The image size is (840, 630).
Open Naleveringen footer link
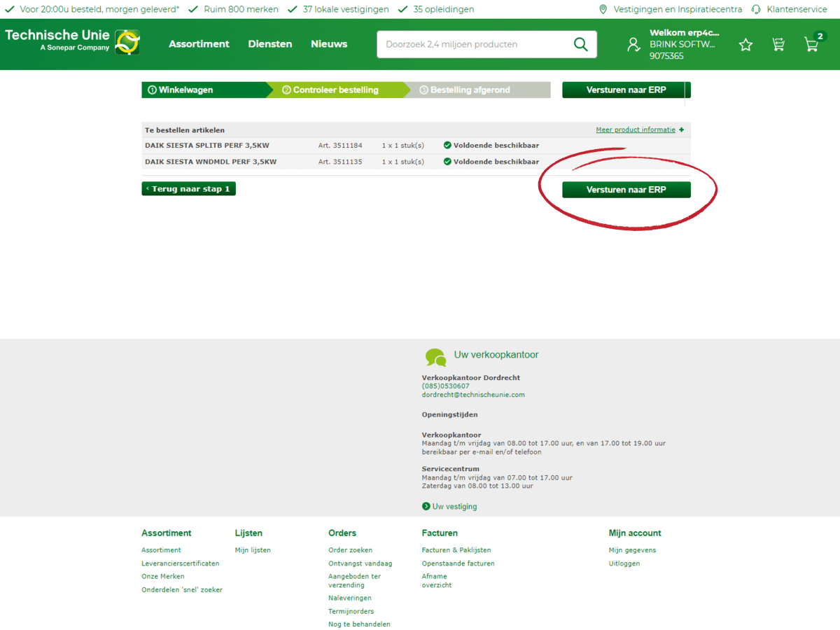(350, 598)
